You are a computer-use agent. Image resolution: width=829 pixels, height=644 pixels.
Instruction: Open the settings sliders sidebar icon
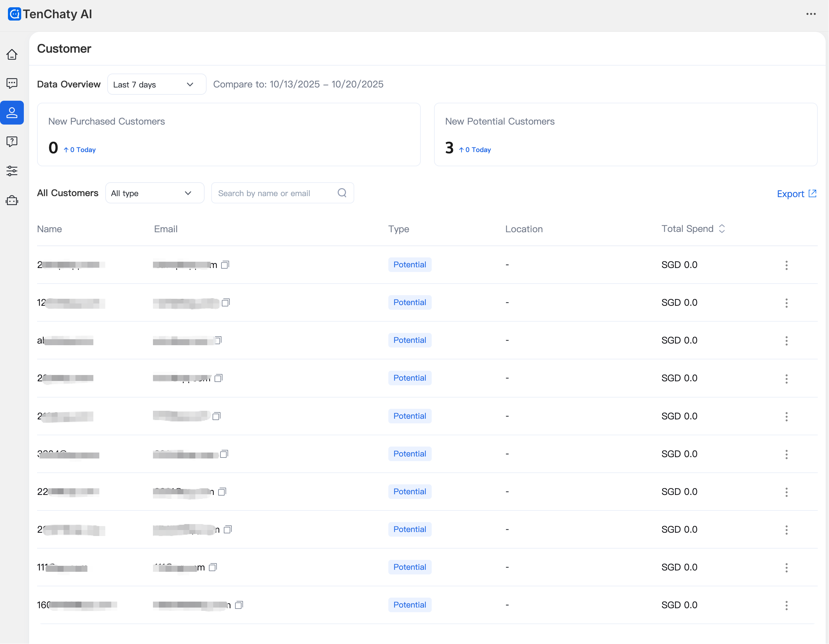click(x=12, y=171)
